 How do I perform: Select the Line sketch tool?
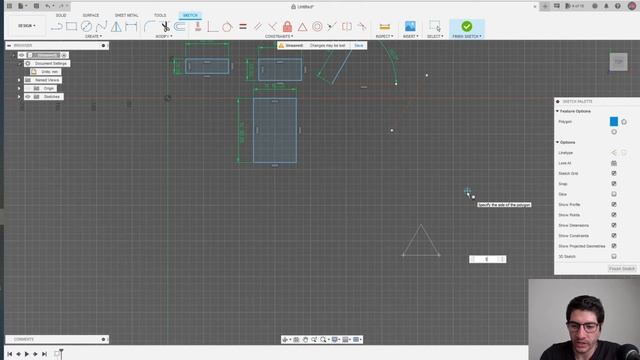[56, 27]
